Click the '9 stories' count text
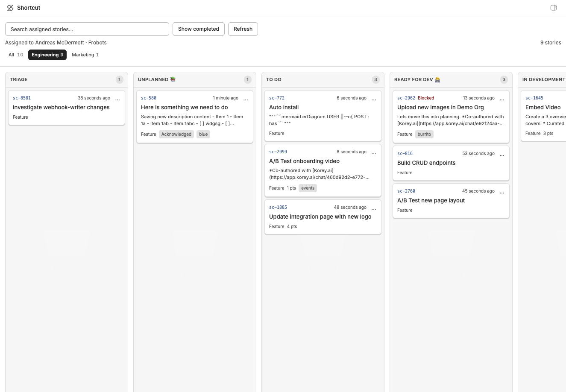The image size is (566, 392). coord(551,43)
